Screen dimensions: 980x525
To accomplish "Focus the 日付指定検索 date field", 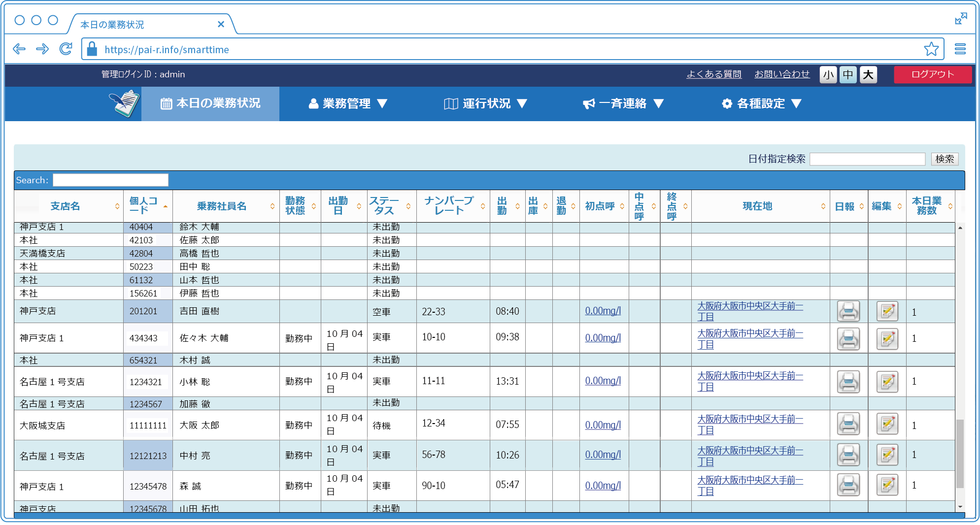I will tap(867, 159).
